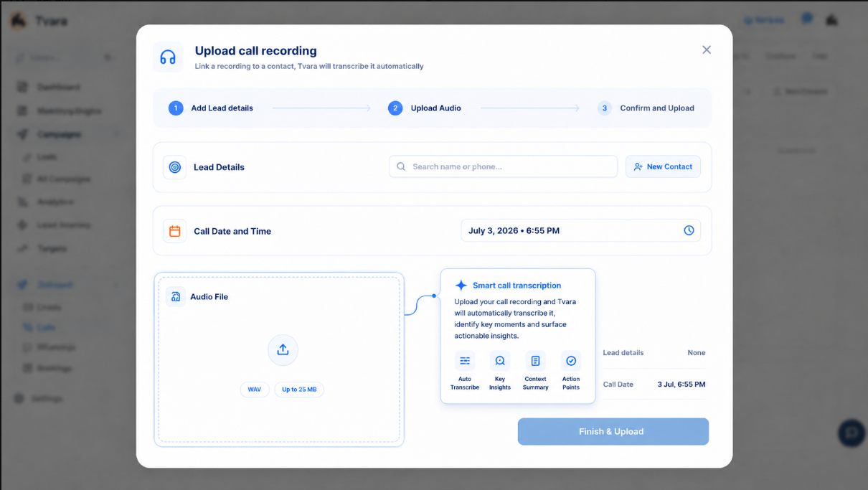This screenshot has height=490, width=868.
Task: Click subtitle about linking a recording to a contact
Action: (x=309, y=66)
